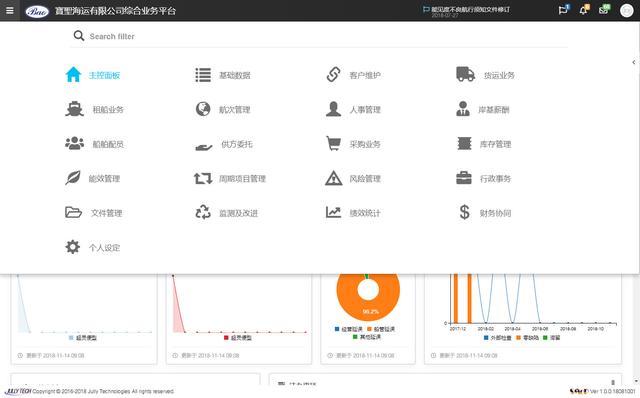640x398 pixels.
Task: Open the 监测及改进 menu entry
Action: pyautogui.click(x=227, y=213)
